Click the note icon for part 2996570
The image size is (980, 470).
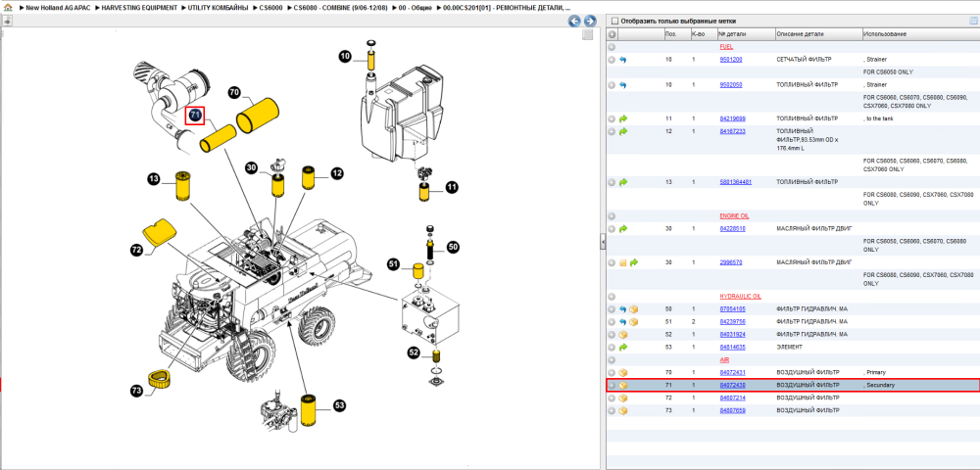click(623, 262)
